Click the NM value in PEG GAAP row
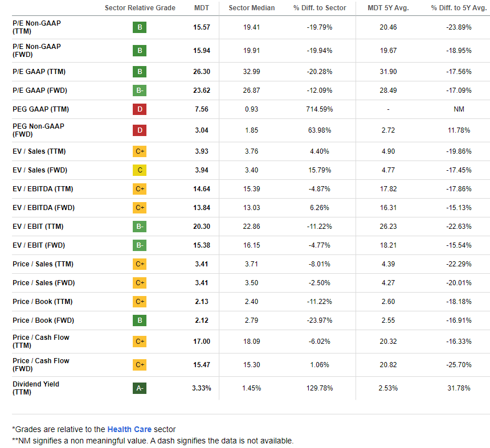Image resolution: width=490 pixels, height=448 pixels. coord(459,109)
